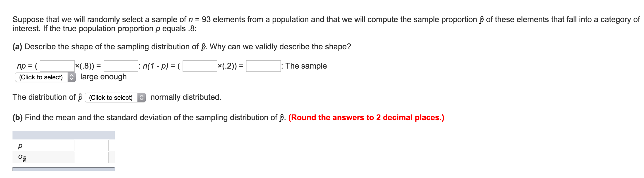Click the gray table header bar

64,135
